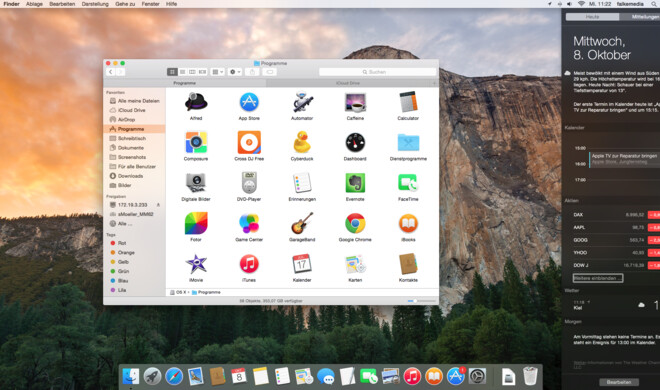Viewport: 660px width, 390px height.
Task: Open Messages from the Dock
Action: click(x=326, y=376)
